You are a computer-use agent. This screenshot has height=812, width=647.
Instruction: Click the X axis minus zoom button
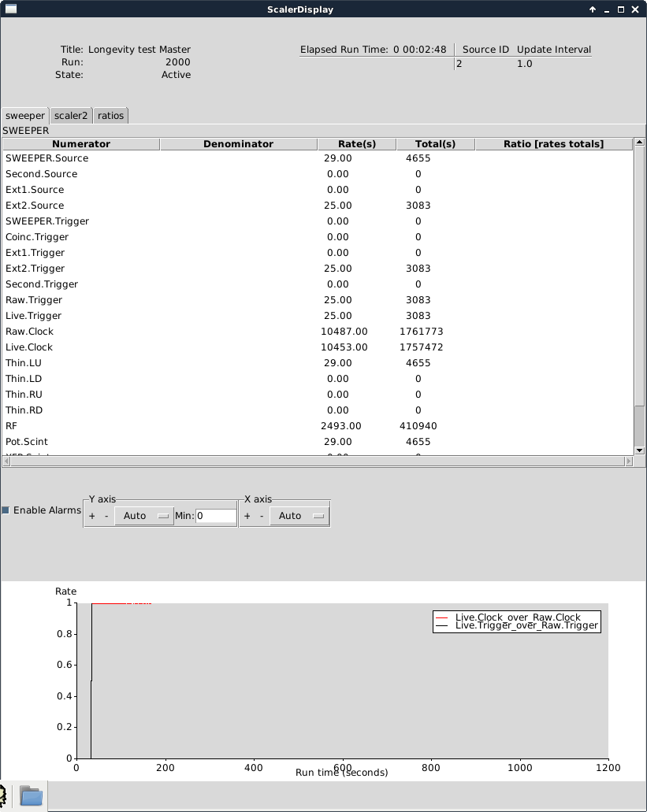click(x=262, y=516)
